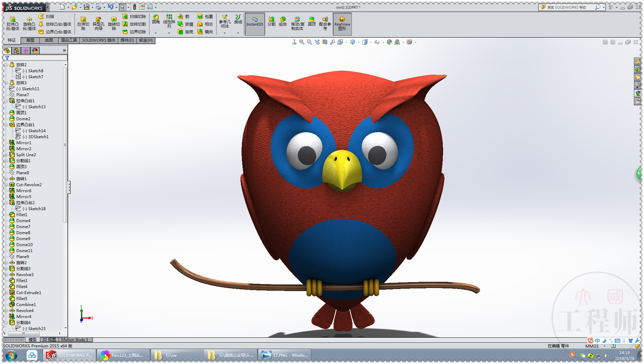644x364 pixels.
Task: Select Combine1 in the feature tree
Action: [x=26, y=305]
